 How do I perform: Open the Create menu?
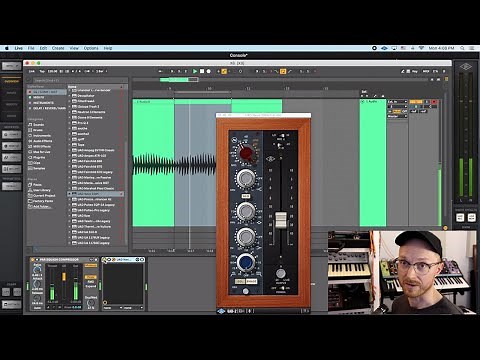[58, 48]
